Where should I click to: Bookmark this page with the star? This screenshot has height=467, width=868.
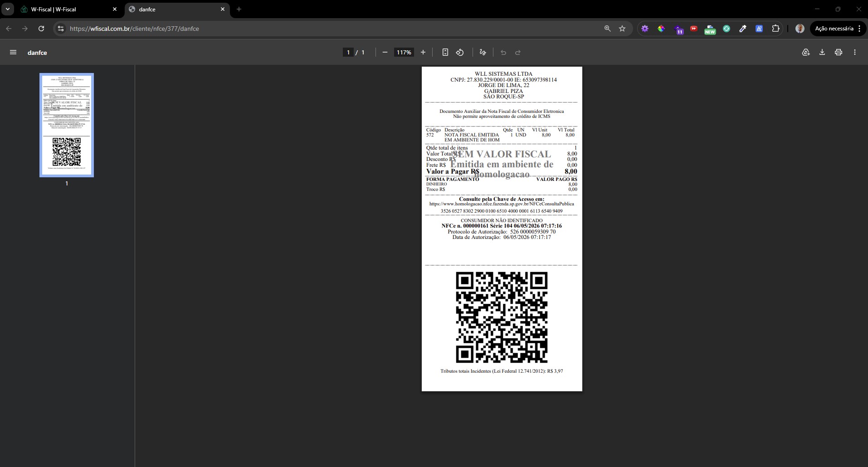tap(622, 29)
